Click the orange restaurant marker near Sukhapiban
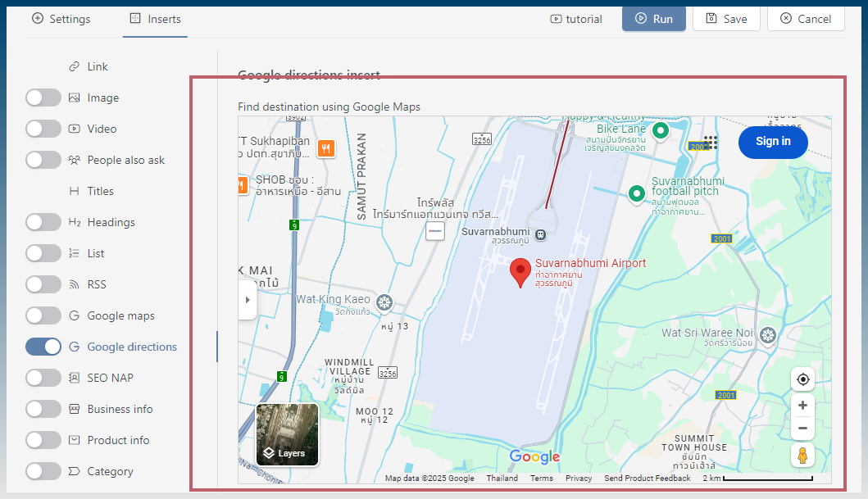Image resolution: width=868 pixels, height=499 pixels. (x=326, y=148)
